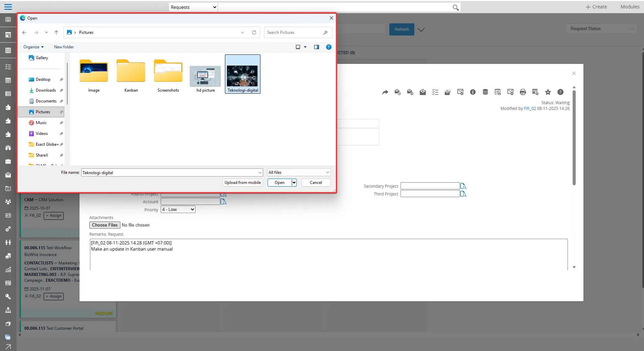Expand the Organize menu

pyautogui.click(x=33, y=47)
